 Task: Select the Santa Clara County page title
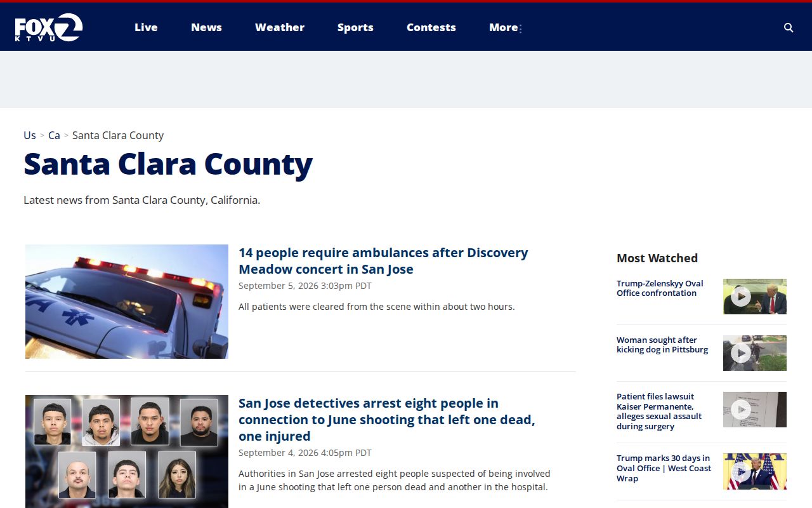tap(168, 164)
